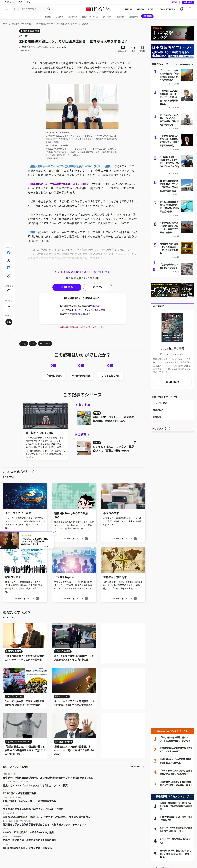197x868 pixels.
Task: Share the article on X
Action: point(9,260)
